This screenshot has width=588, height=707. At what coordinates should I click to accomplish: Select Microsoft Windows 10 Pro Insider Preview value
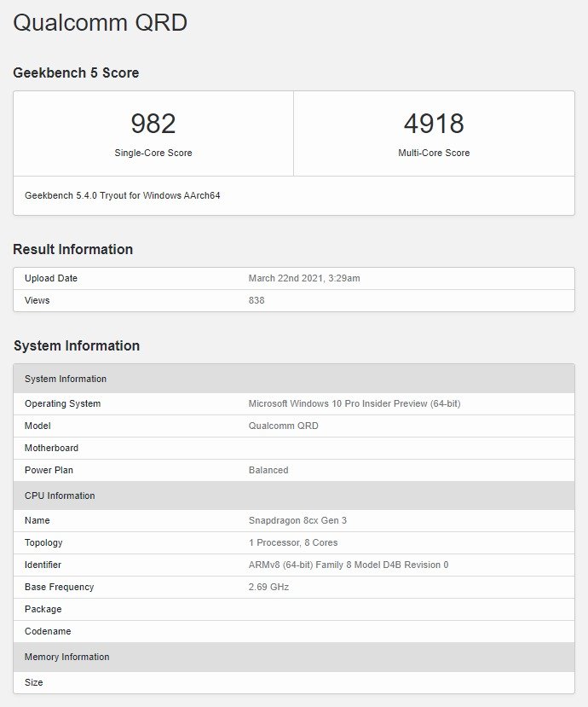tap(355, 403)
